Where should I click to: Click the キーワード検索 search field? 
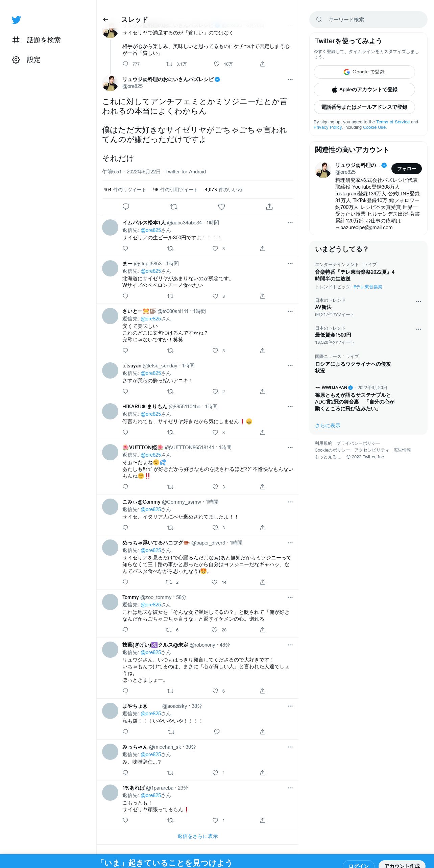[368, 20]
